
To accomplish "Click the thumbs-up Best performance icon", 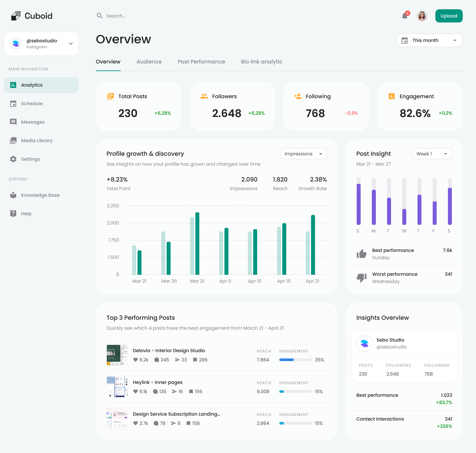I will (x=362, y=254).
